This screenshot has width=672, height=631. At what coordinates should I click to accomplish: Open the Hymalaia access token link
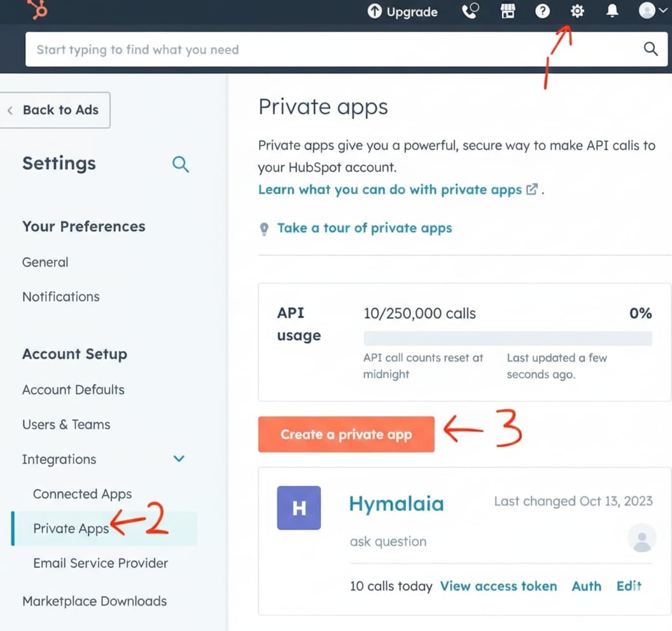pos(498,586)
